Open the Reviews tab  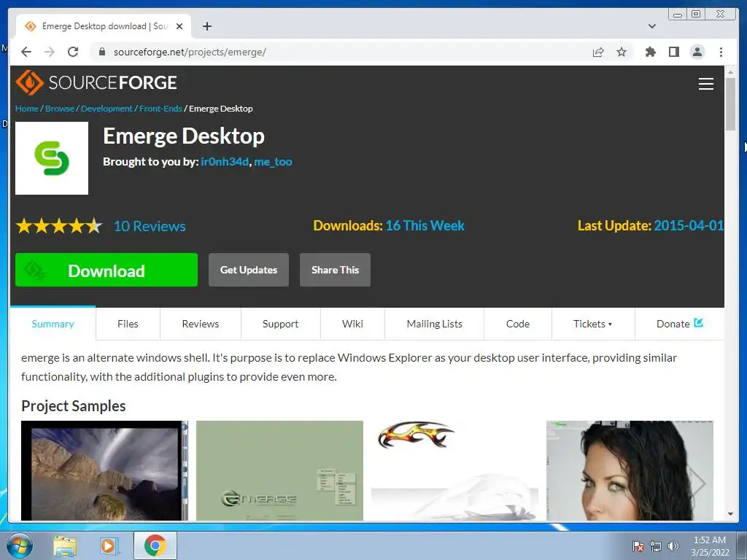pos(201,324)
